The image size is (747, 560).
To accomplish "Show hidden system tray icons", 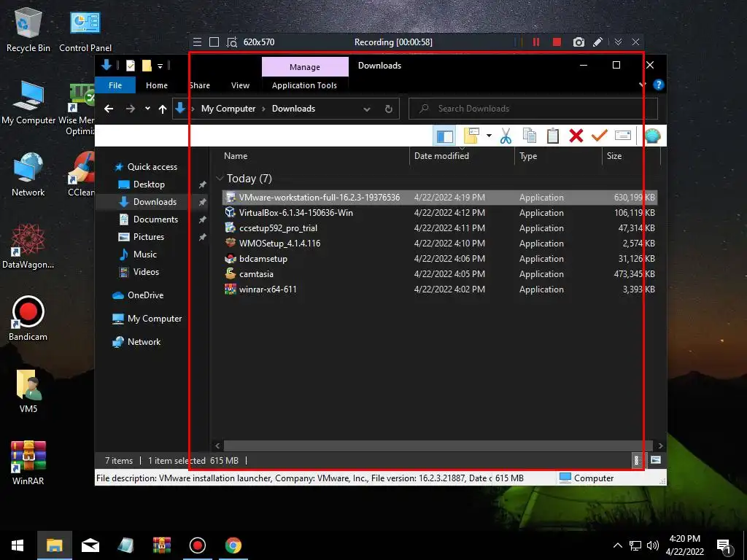I will pyautogui.click(x=617, y=545).
